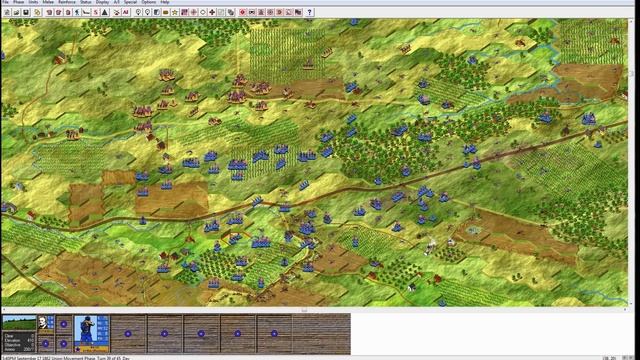Click the prone figure toolbar icon
This screenshot has height=360, width=640.
tap(86, 12)
